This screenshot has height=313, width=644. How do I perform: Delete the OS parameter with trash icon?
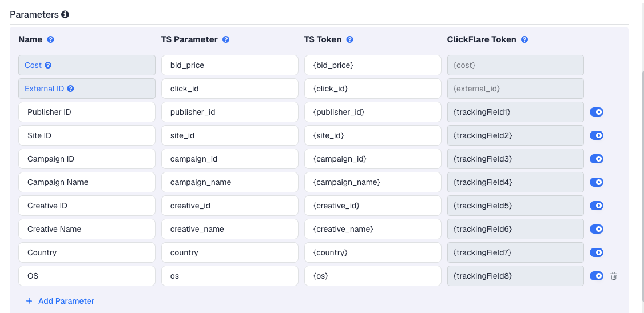click(x=614, y=276)
